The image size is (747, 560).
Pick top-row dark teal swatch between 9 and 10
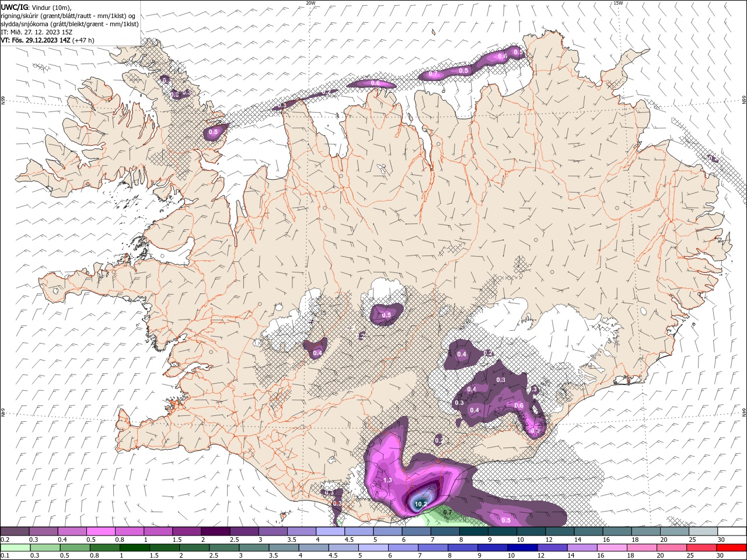pos(474,531)
